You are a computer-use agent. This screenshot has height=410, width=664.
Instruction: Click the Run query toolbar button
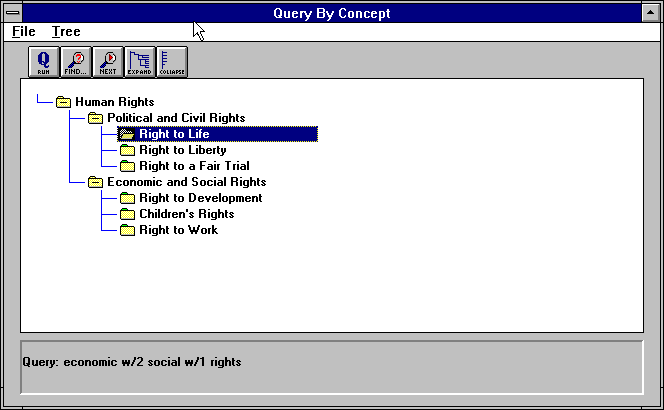point(43,61)
